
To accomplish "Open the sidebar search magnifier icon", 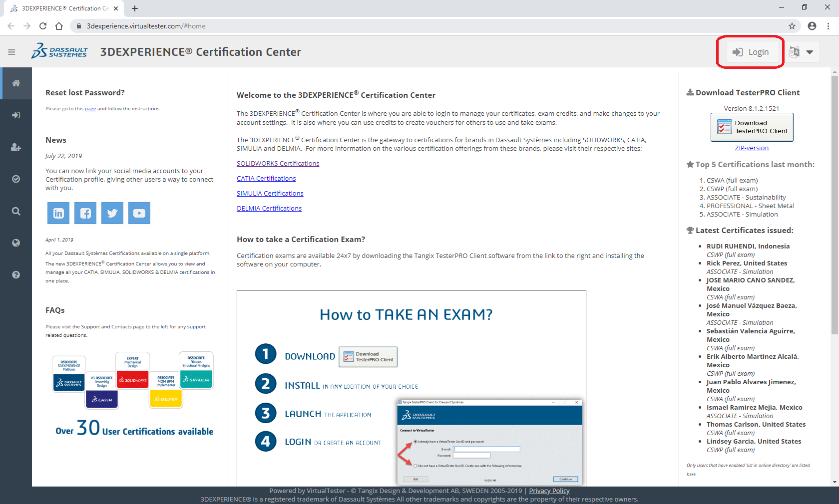I will coord(16,211).
